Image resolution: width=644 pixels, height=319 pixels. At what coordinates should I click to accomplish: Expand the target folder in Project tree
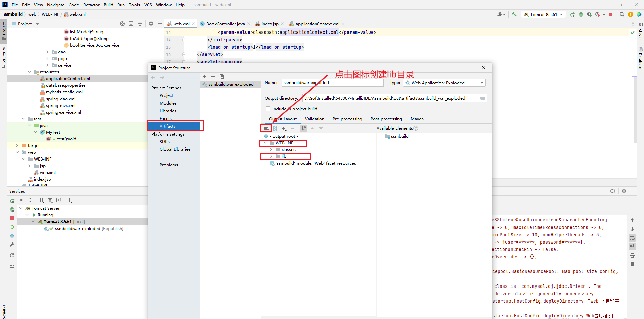pyautogui.click(x=17, y=145)
